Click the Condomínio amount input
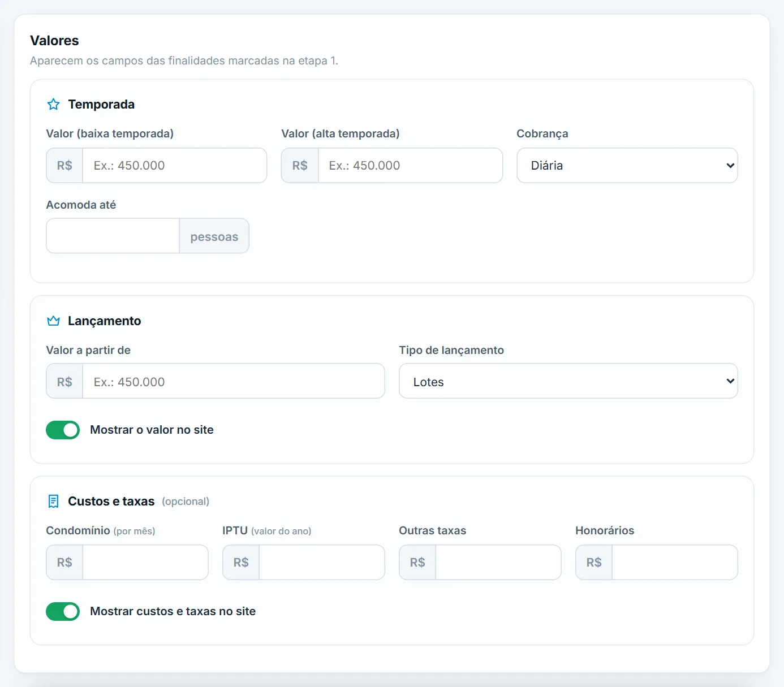Image resolution: width=784 pixels, height=687 pixels. click(x=145, y=562)
